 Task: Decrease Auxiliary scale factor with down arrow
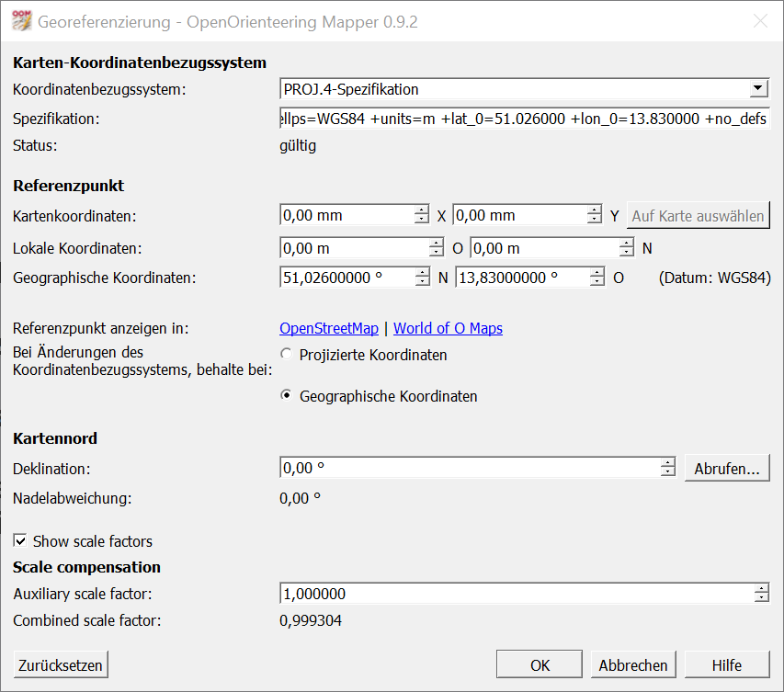tap(761, 599)
